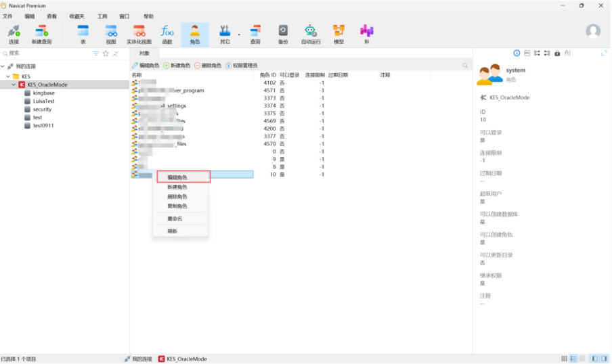Screen dimensions: 612x364
Task: Toggle the lock icon in info panel
Action: [557, 53]
